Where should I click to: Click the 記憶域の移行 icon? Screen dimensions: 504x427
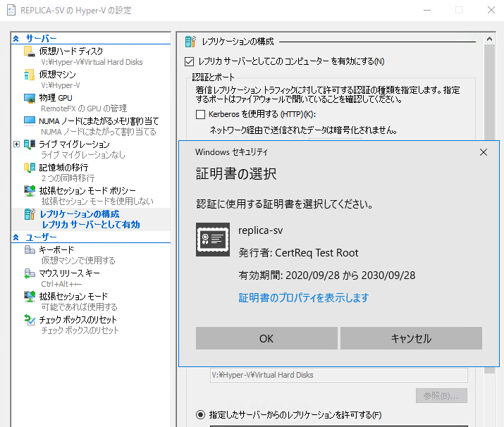[29, 168]
